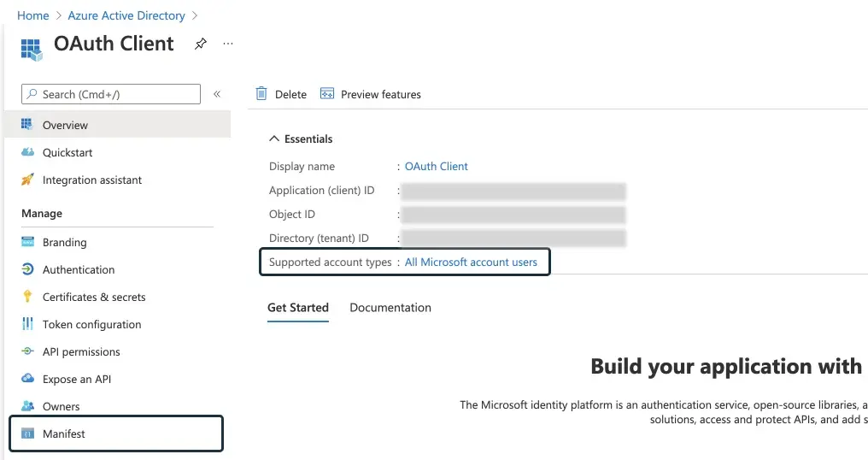
Task: Open Expose an API
Action: click(77, 380)
